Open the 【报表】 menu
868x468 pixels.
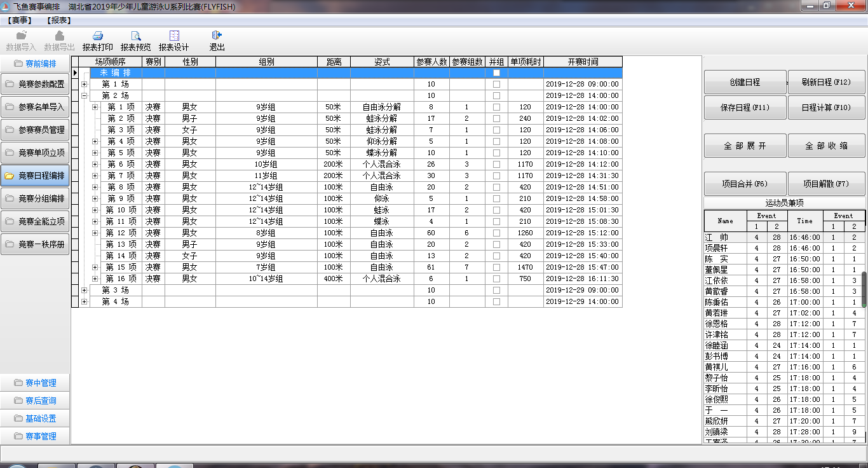[58, 20]
